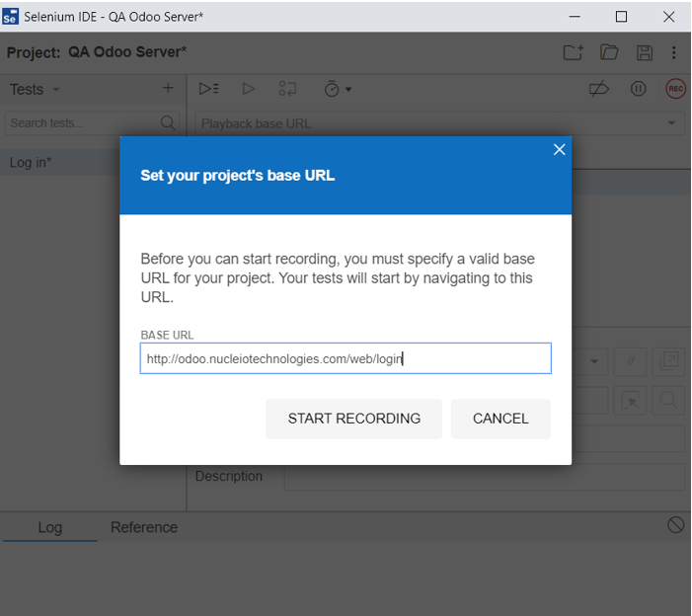
Task: Click the step over command icon
Action: click(x=287, y=89)
